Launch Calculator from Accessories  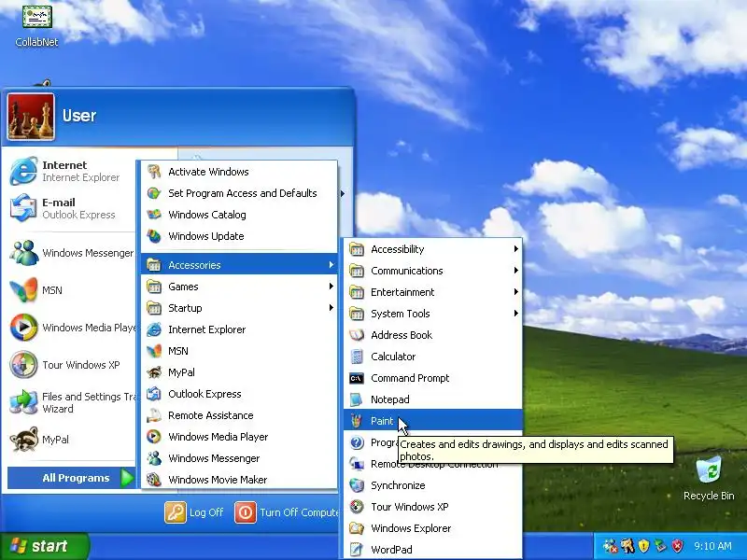click(432, 357)
